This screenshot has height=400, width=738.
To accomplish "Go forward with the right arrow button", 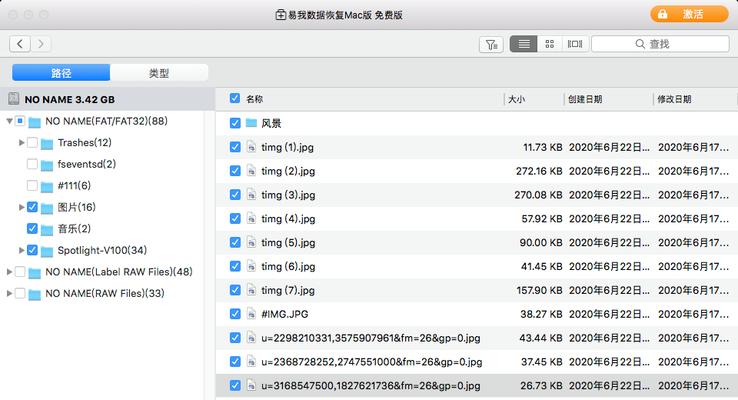I will (x=41, y=44).
